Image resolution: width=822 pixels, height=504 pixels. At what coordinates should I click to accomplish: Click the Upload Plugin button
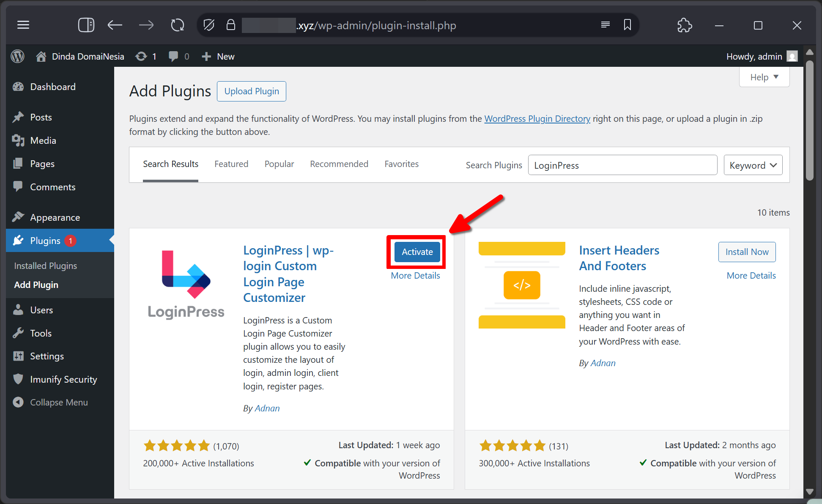coord(252,91)
